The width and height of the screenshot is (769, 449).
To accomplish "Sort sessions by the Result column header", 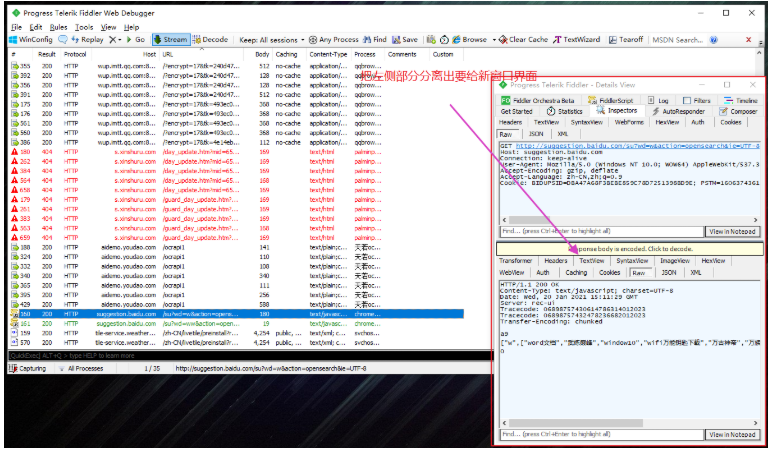I will pyautogui.click(x=47, y=54).
